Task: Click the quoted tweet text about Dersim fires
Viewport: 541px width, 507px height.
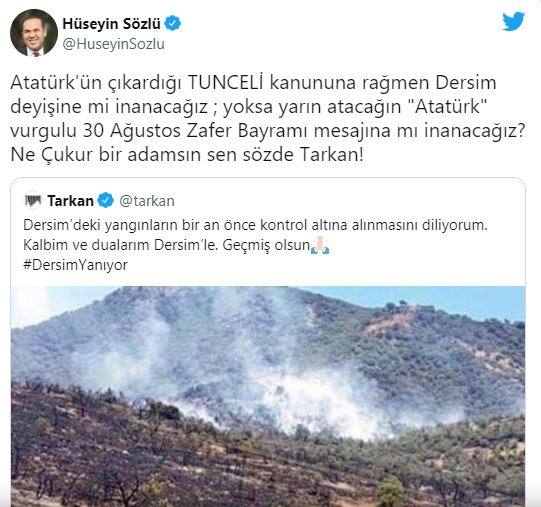Action: point(255,245)
